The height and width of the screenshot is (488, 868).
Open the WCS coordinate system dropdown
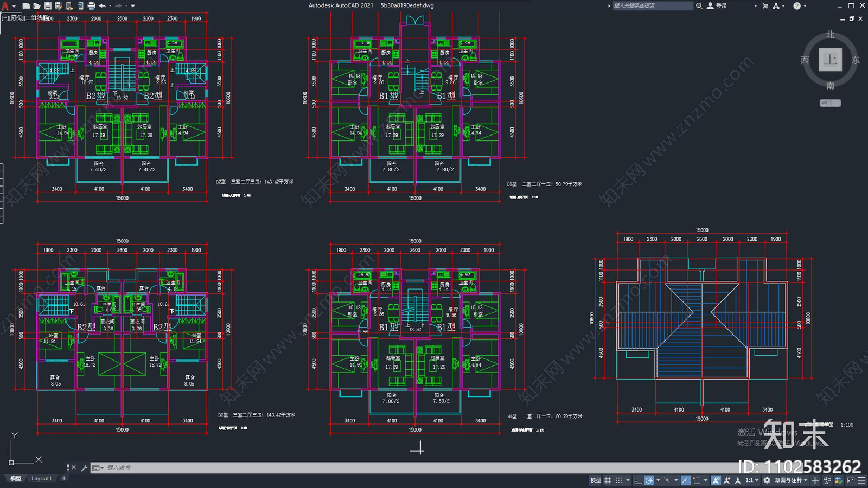[x=830, y=102]
